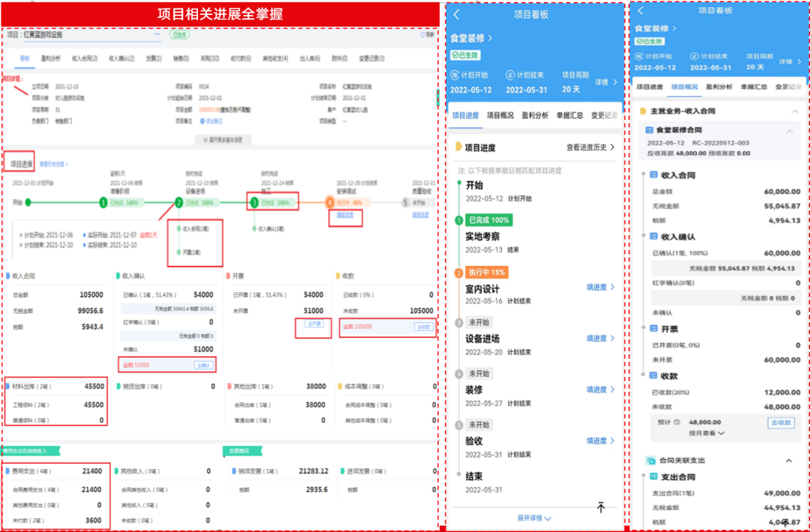The height and width of the screenshot is (532, 810).
Task: Click the 项目进度 bookmark icon
Action: coord(457,147)
